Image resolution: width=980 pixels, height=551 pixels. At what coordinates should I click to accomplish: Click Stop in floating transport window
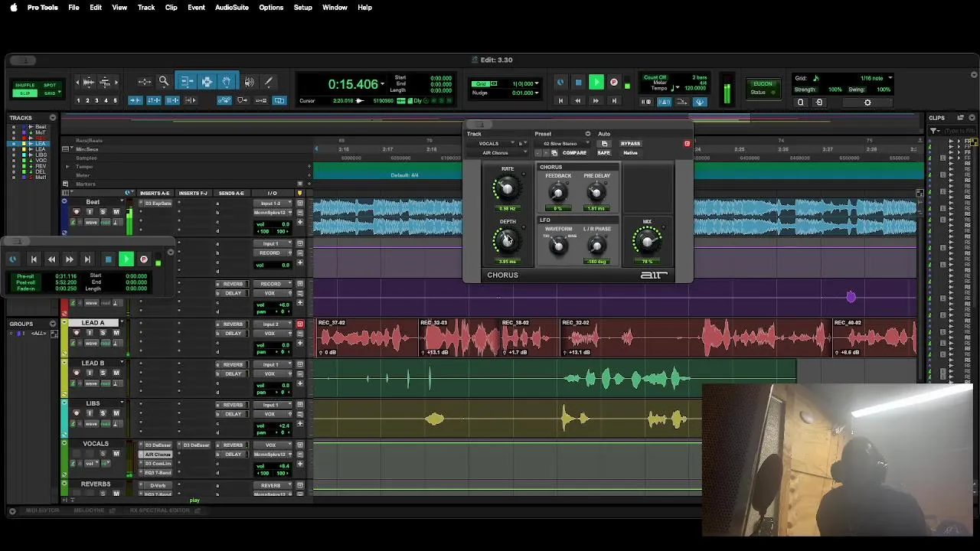(x=108, y=259)
